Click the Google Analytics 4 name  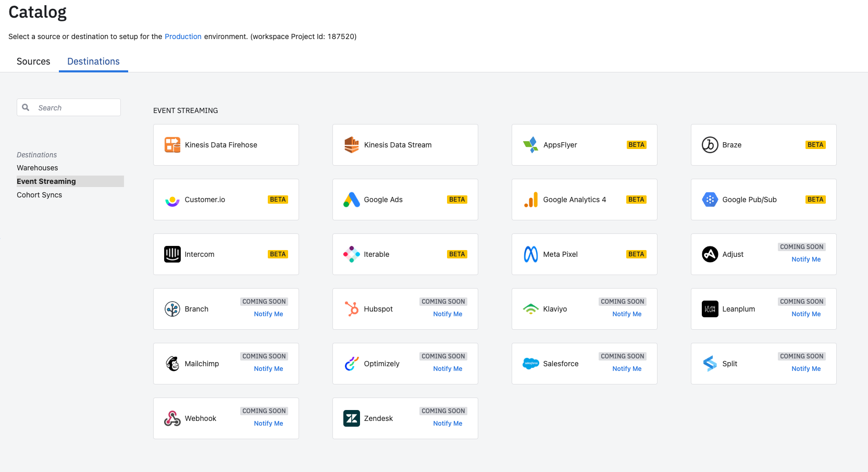click(x=575, y=200)
